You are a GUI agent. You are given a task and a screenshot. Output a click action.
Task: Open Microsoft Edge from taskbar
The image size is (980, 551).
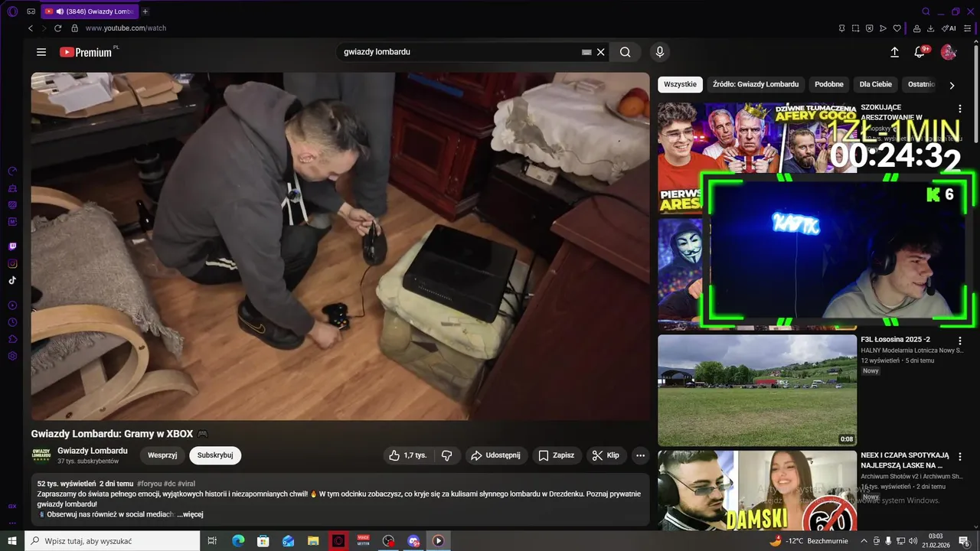(x=238, y=541)
